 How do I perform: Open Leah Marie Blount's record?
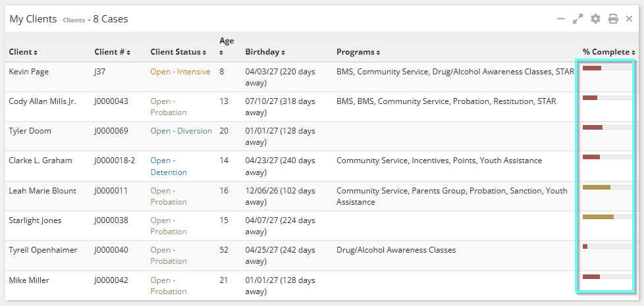coord(42,191)
